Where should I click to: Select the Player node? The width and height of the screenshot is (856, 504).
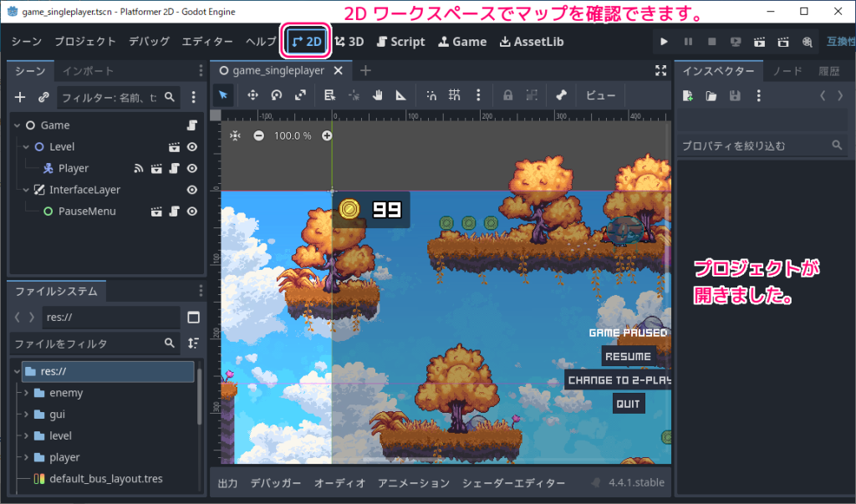(x=74, y=168)
